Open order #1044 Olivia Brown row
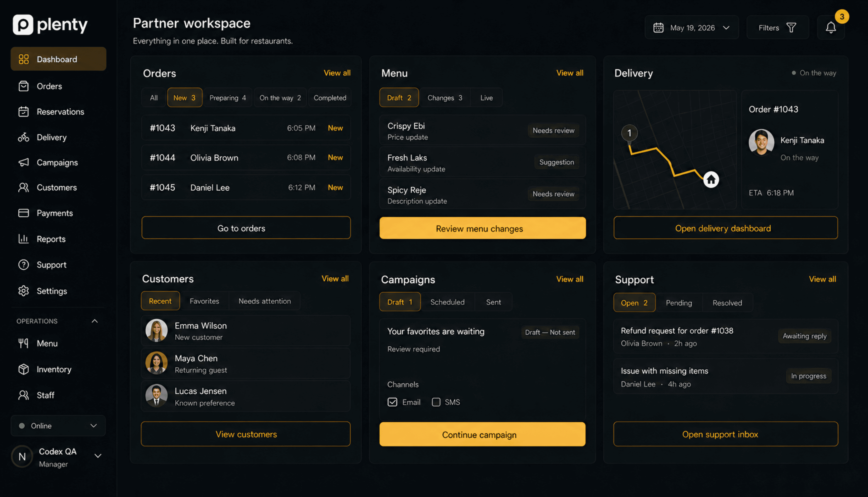Viewport: 868px width, 497px height. [246, 157]
